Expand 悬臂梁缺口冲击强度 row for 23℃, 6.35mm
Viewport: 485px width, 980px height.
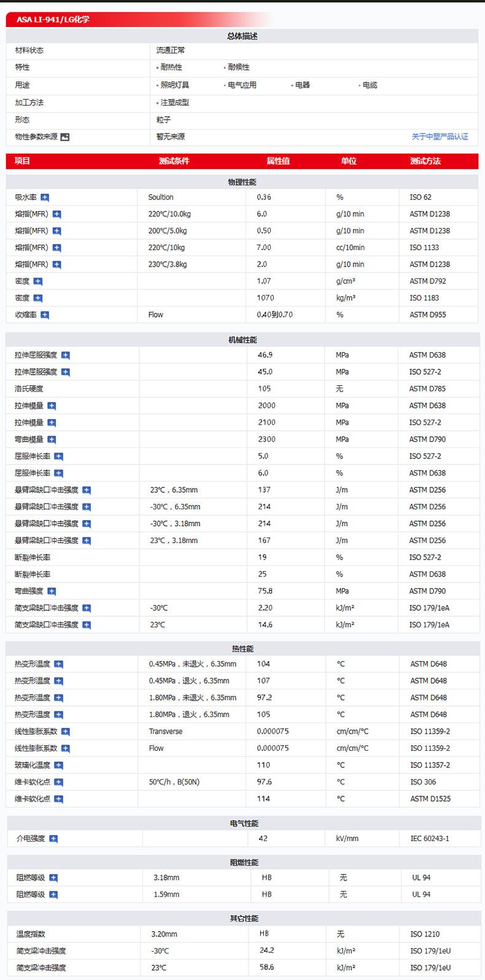(87, 490)
